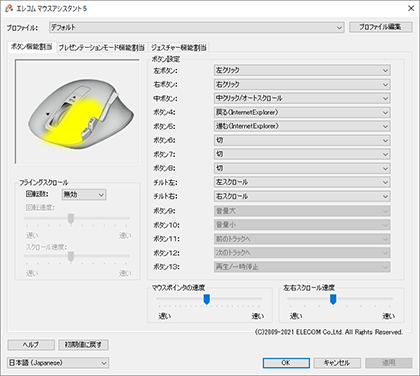Click the 初期値に戻す button

[83, 345]
